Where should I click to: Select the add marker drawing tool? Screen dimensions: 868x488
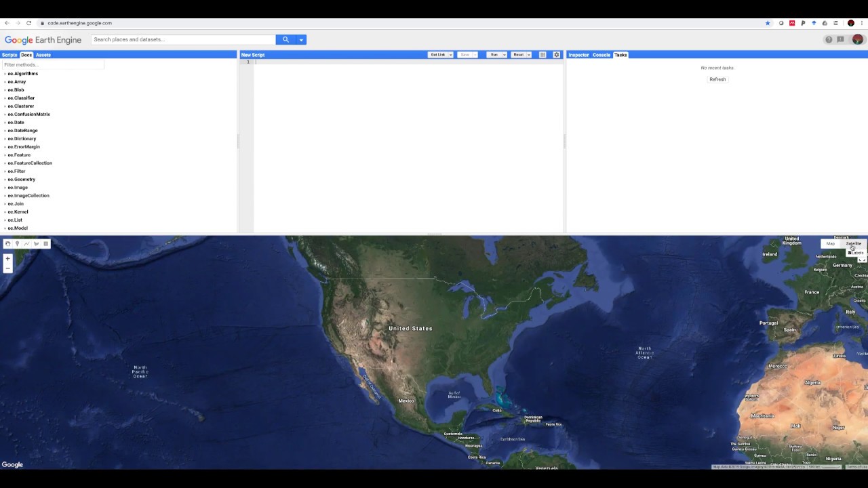click(x=17, y=244)
